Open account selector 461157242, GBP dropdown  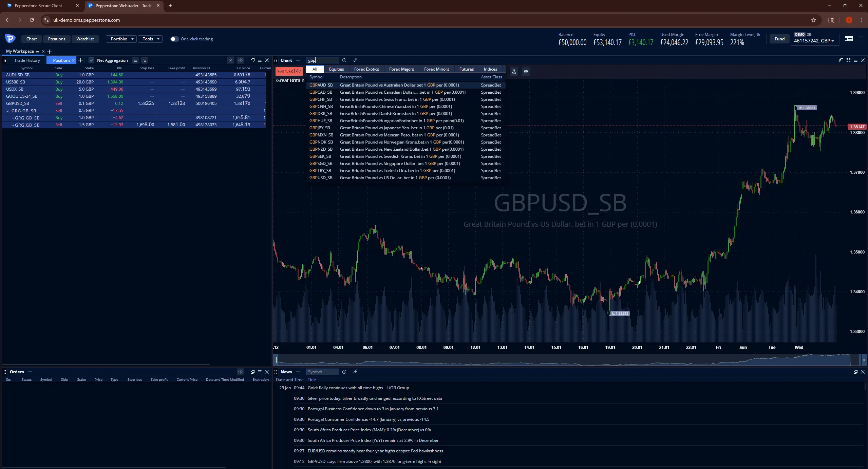(x=814, y=41)
